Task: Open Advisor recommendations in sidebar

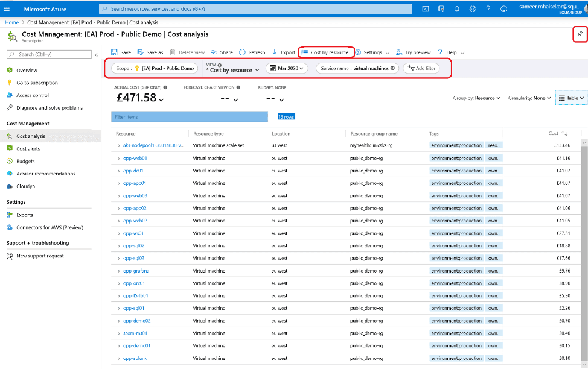Action: [x=46, y=174]
